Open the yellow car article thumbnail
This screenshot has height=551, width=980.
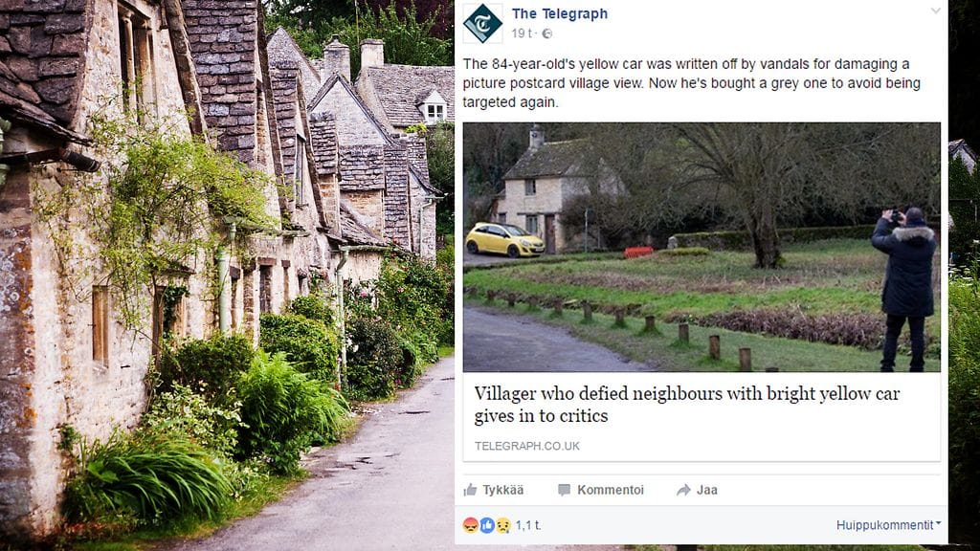(x=702, y=247)
